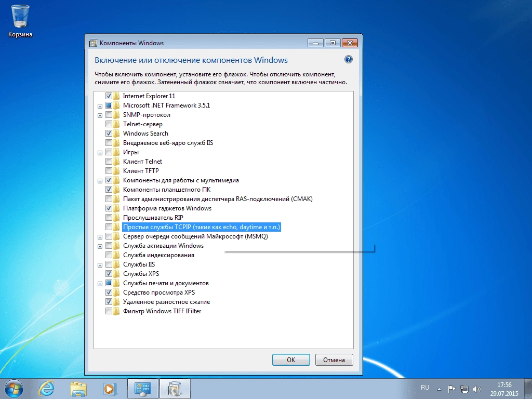Select Внедряемое веб-ядро служб IIS text
The height and width of the screenshot is (399, 532).
click(x=168, y=143)
